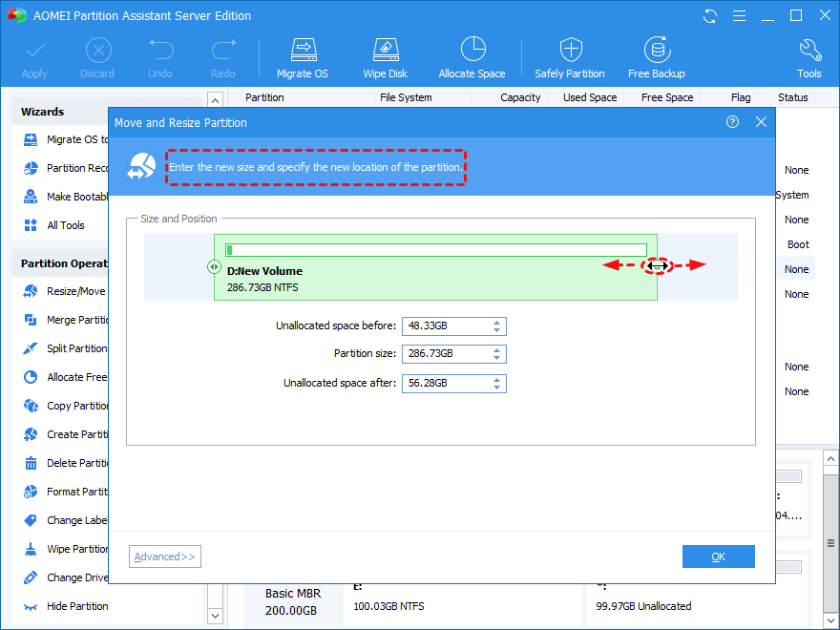Open All Tools in Wizards panel
Screen dimensions: 840x630
coord(54,225)
